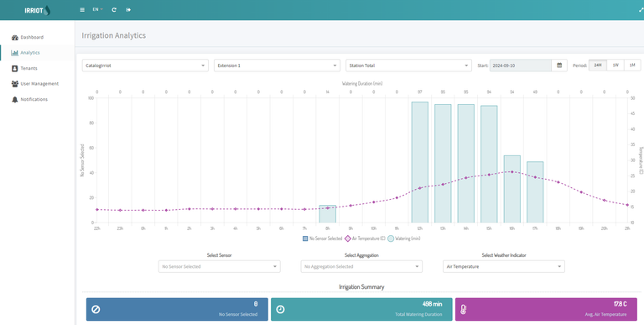Open the calendar date picker icon

point(559,66)
